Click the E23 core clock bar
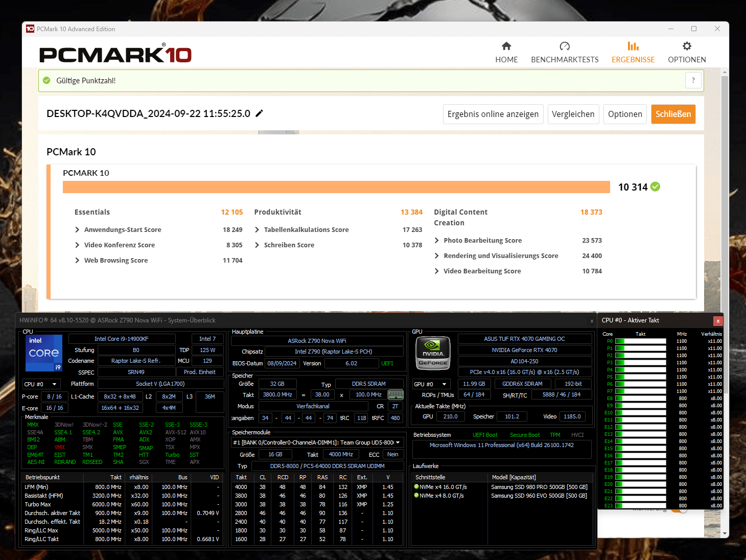Image resolution: width=746 pixels, height=560 pixels. [641, 506]
